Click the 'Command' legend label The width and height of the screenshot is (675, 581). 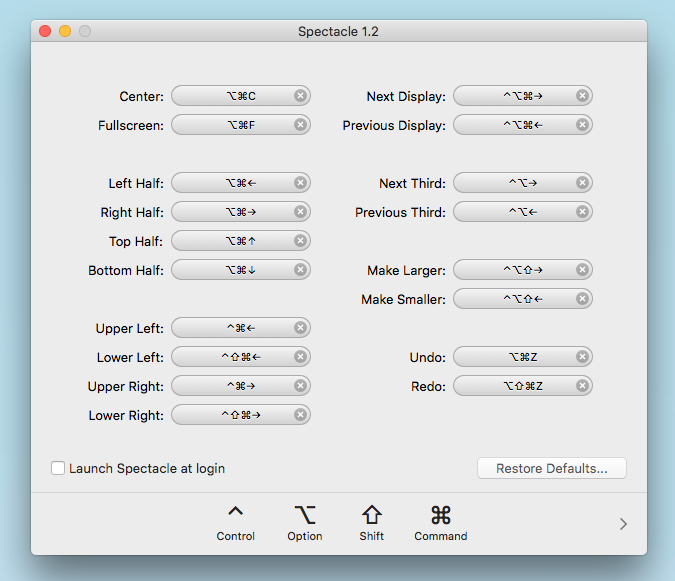click(441, 536)
